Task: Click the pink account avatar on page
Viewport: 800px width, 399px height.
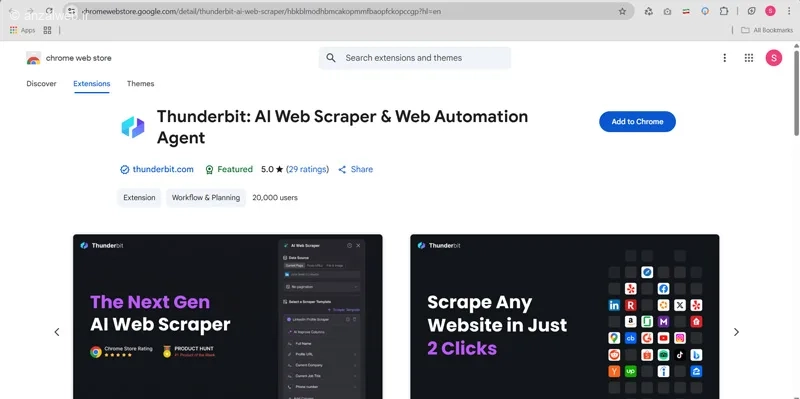Action: click(x=773, y=58)
